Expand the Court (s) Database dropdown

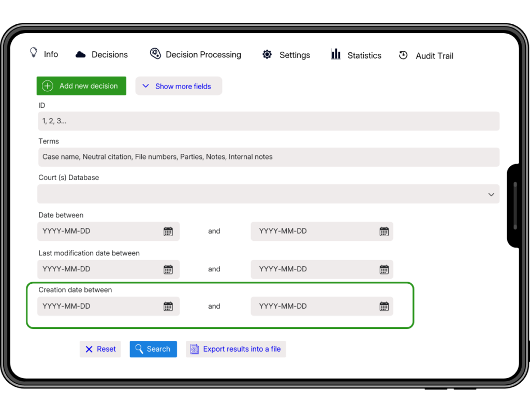(268, 194)
